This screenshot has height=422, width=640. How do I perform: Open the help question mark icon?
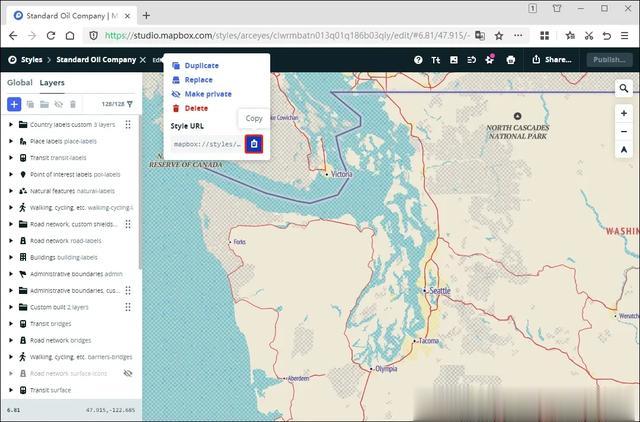click(418, 60)
